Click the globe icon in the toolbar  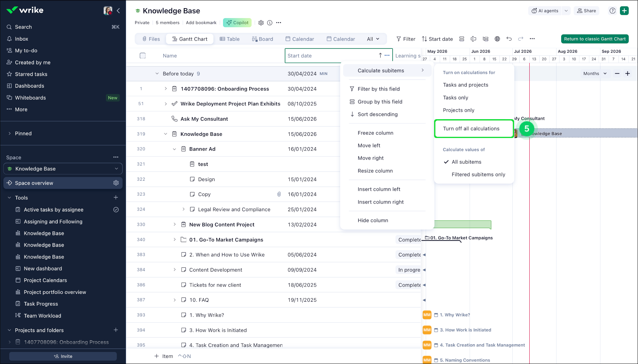point(497,39)
